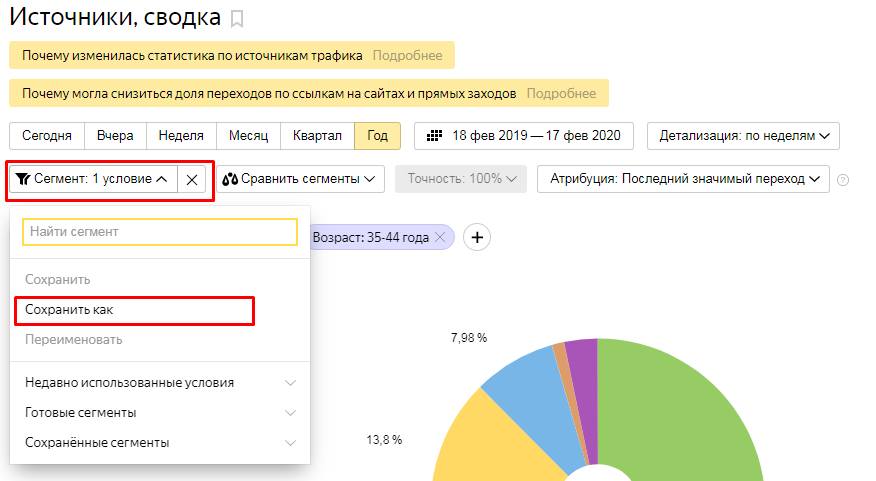Open the 'Атрибуция' dropdown
876x481 pixels.
coord(683,179)
